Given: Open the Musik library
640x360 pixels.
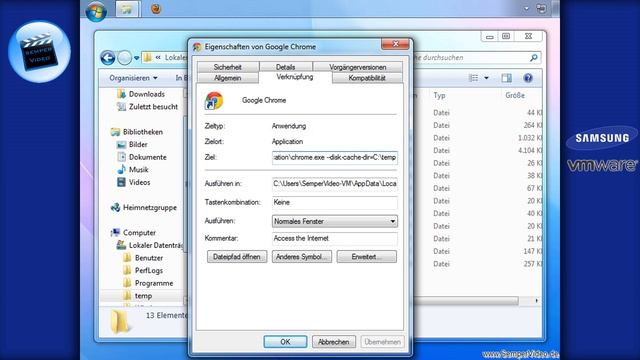Looking at the screenshot, I should 138,170.
